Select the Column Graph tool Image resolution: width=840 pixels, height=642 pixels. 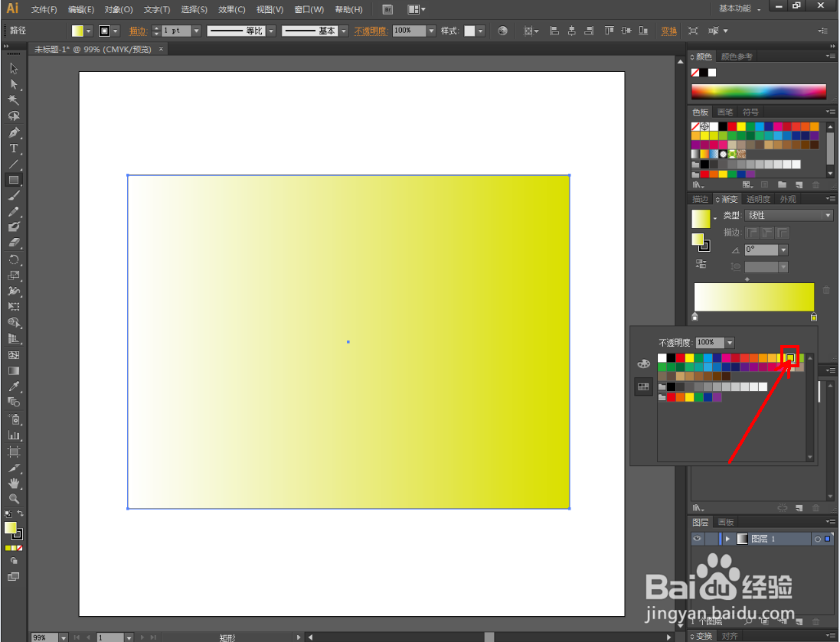(14, 435)
